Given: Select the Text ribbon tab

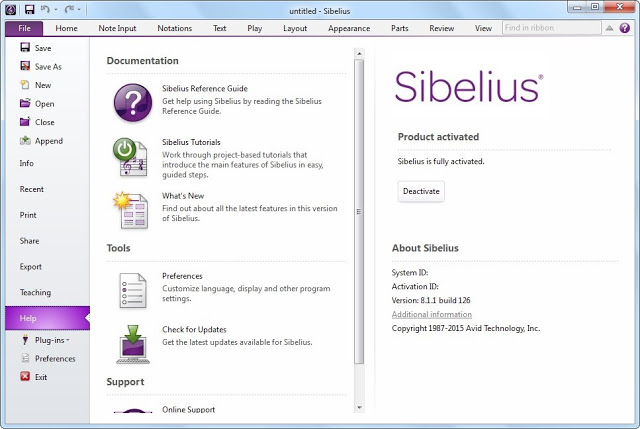Looking at the screenshot, I should point(219,28).
